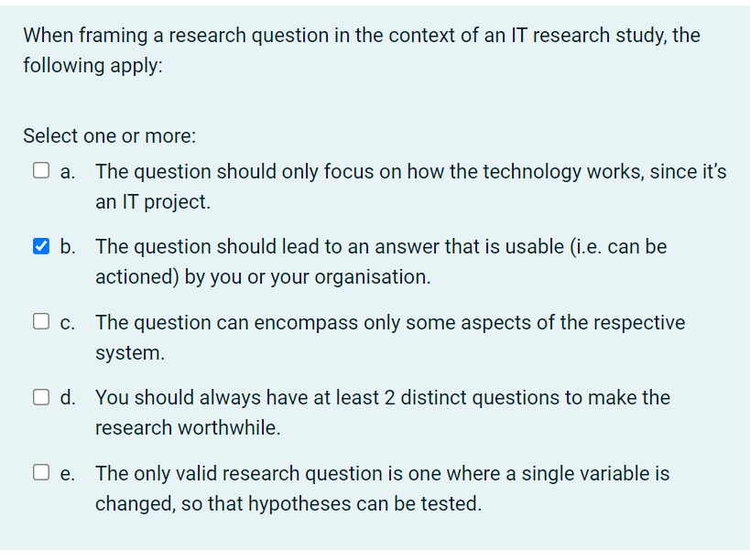Click the 'b.' option letter label
750x560 pixels.
click(x=68, y=247)
